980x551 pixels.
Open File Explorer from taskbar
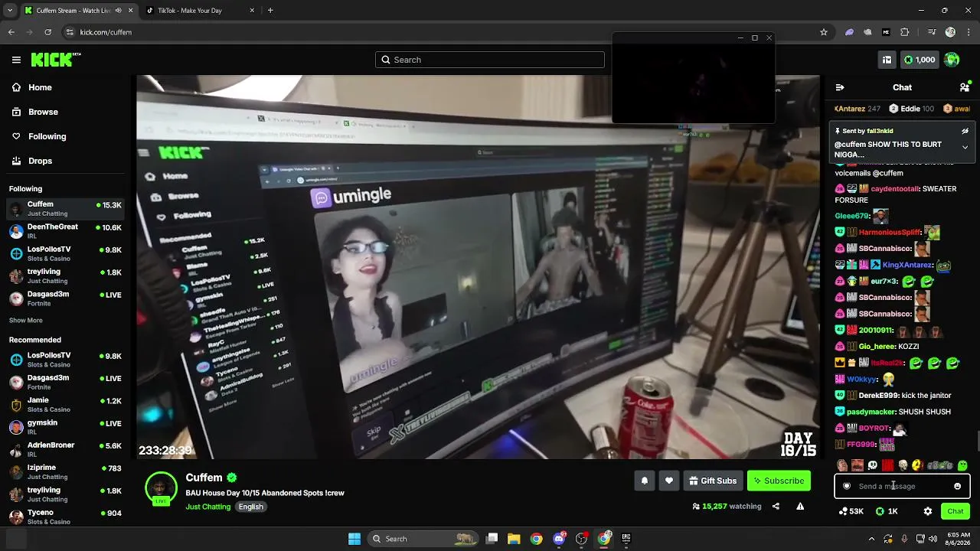514,539
